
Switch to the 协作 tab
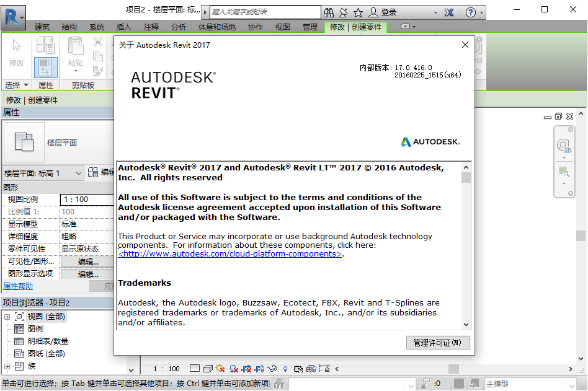(x=256, y=27)
